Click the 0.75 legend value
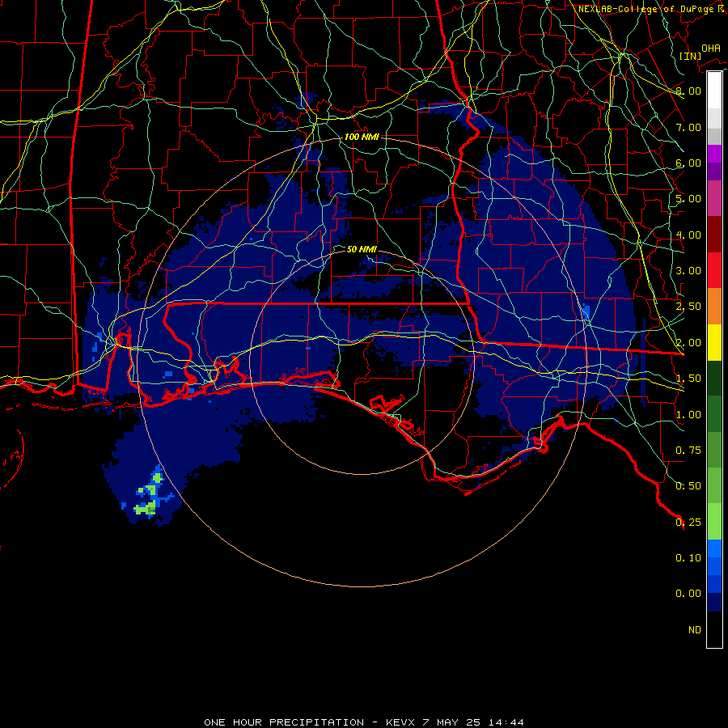 tap(688, 451)
